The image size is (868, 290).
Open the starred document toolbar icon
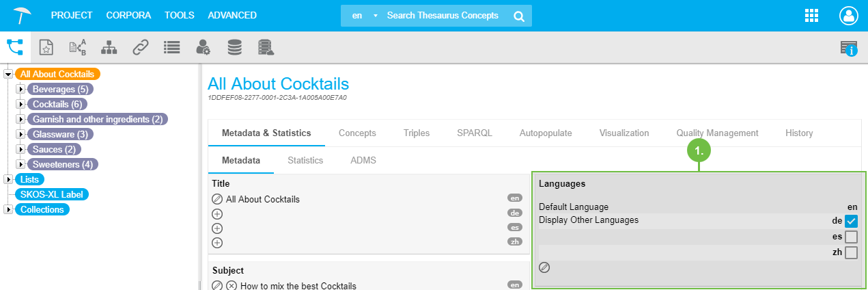pyautogui.click(x=46, y=47)
